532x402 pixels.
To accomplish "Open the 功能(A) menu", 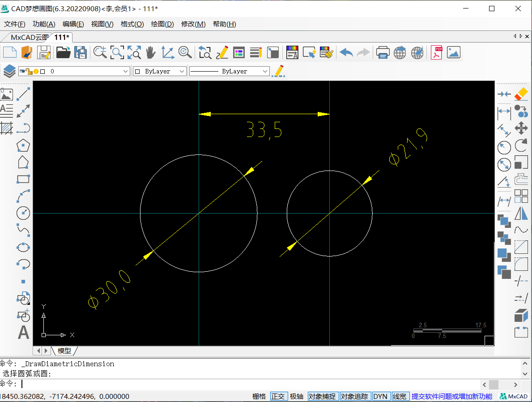I will click(x=44, y=24).
